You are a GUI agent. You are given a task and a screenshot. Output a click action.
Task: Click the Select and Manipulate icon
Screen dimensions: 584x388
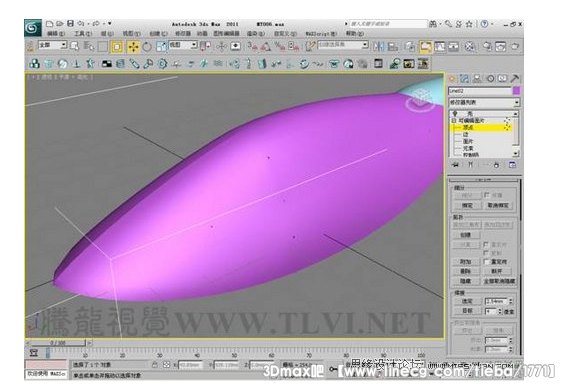click(x=222, y=46)
